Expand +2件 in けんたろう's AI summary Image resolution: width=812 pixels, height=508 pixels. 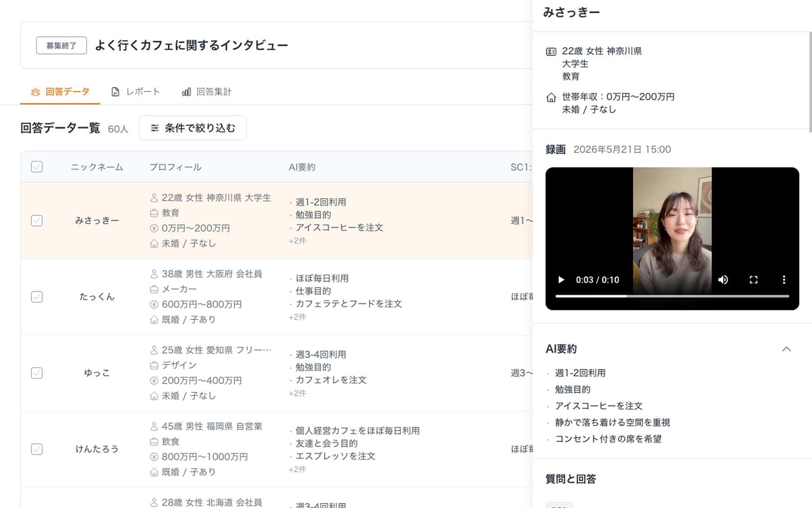[x=297, y=470]
